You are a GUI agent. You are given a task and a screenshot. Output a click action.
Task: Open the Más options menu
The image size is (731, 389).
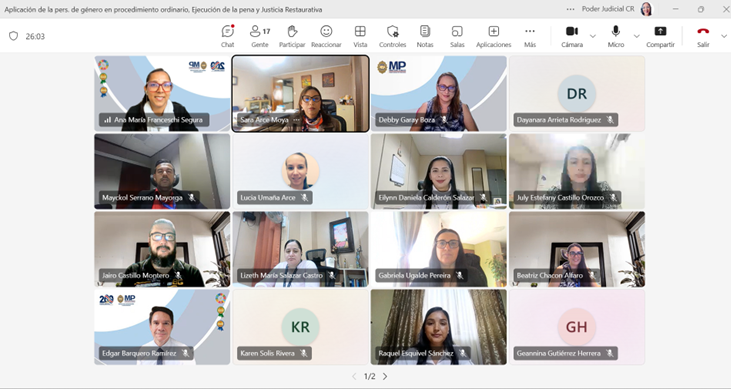point(530,36)
